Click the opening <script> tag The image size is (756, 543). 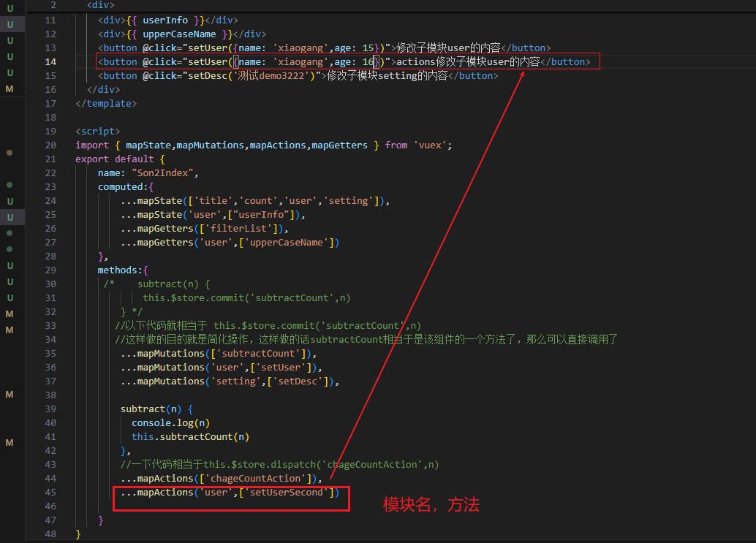98,131
